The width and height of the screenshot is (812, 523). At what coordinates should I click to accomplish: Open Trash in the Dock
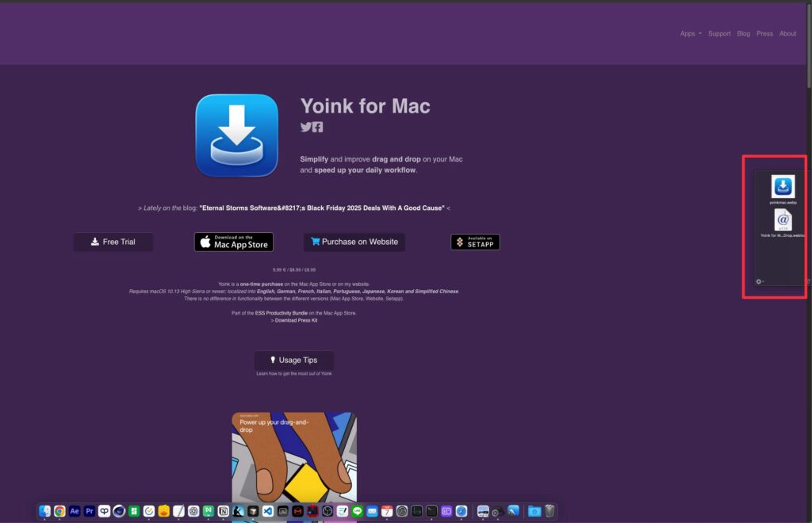point(550,512)
